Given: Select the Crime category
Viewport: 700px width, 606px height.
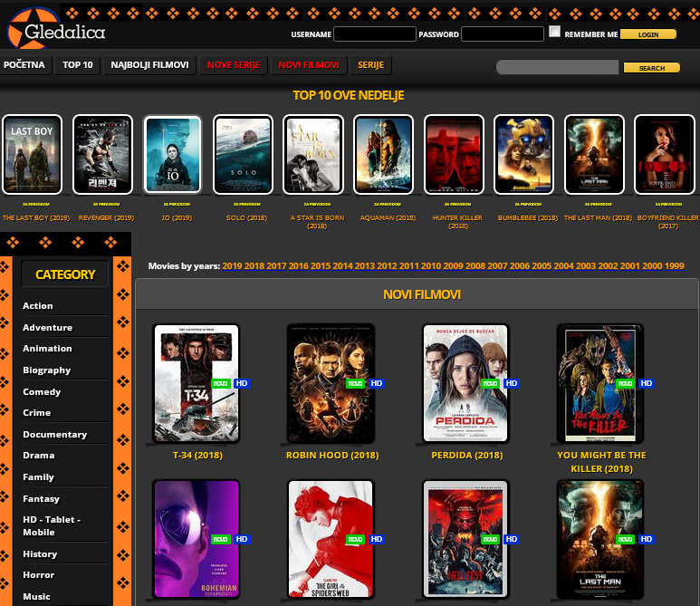Looking at the screenshot, I should point(36,413).
